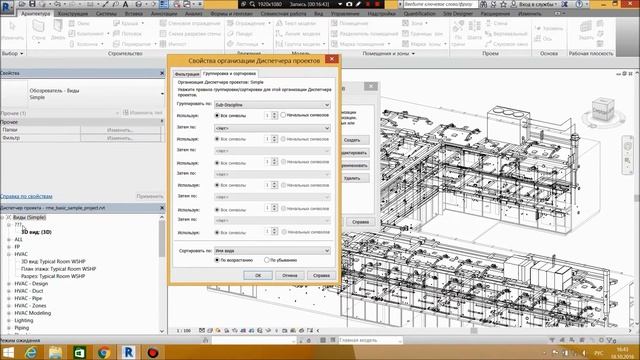The height and width of the screenshot is (360, 640).
Task: Click Изменить... button for Папки row
Action: pyautogui.click(x=120, y=130)
